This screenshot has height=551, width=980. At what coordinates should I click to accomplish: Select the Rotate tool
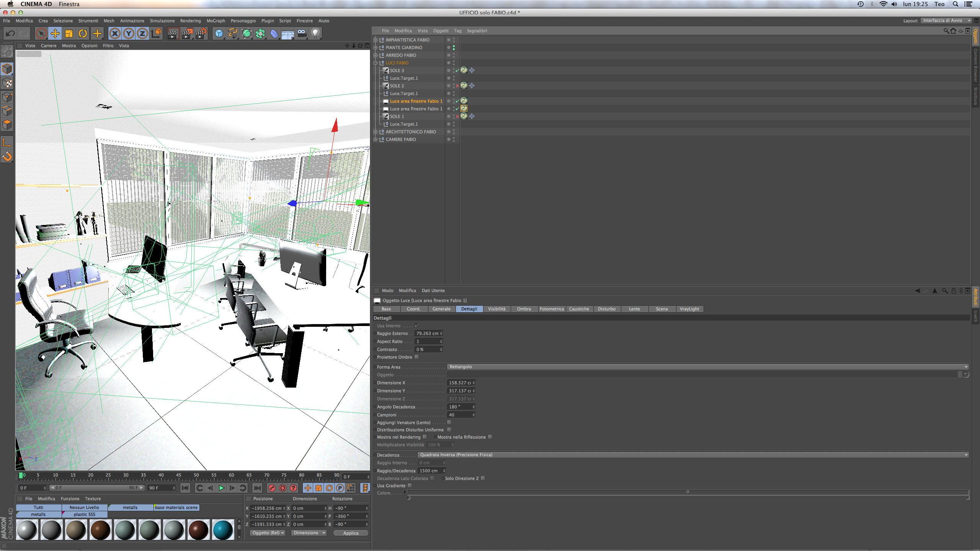click(x=83, y=34)
